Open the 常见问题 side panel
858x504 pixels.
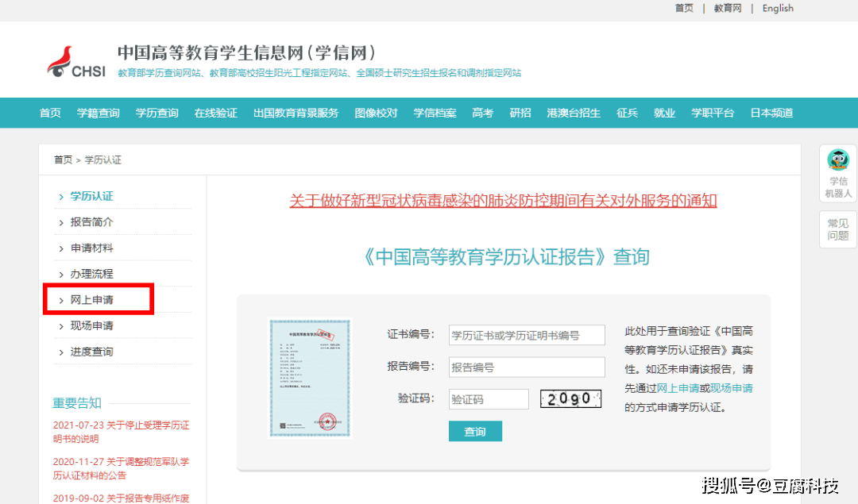(838, 229)
